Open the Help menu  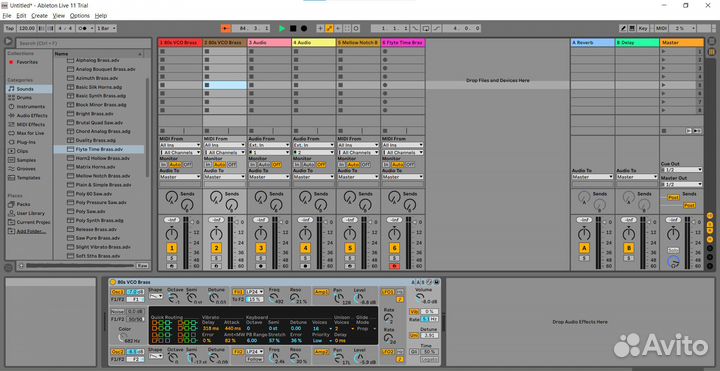click(x=101, y=16)
